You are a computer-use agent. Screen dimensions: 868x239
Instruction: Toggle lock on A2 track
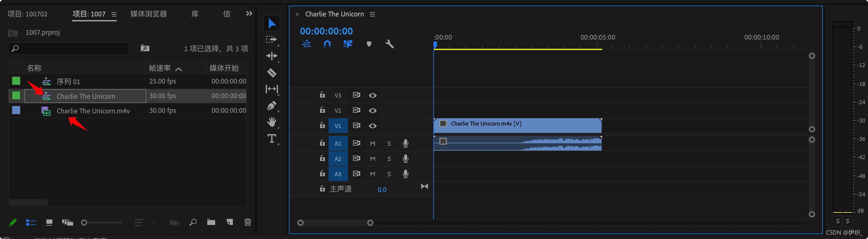point(322,158)
